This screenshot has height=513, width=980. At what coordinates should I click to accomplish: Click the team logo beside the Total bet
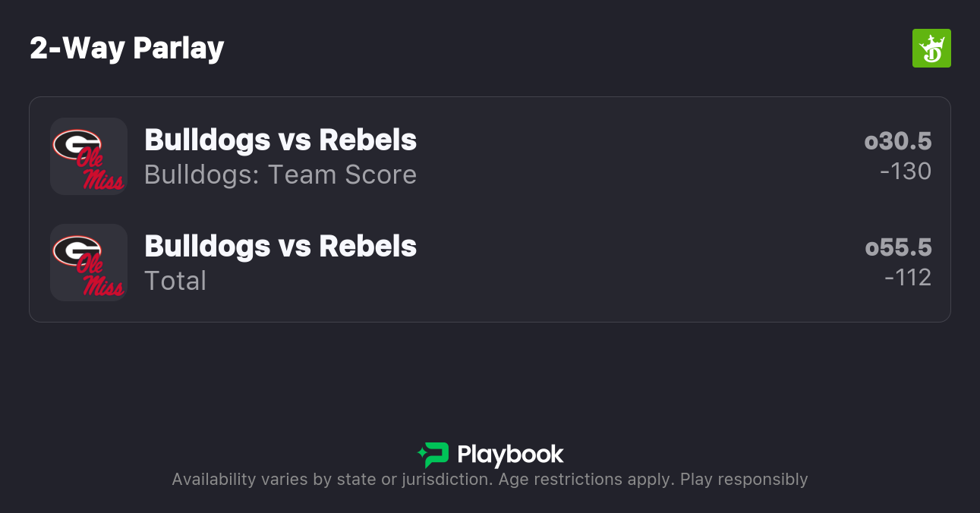88,263
